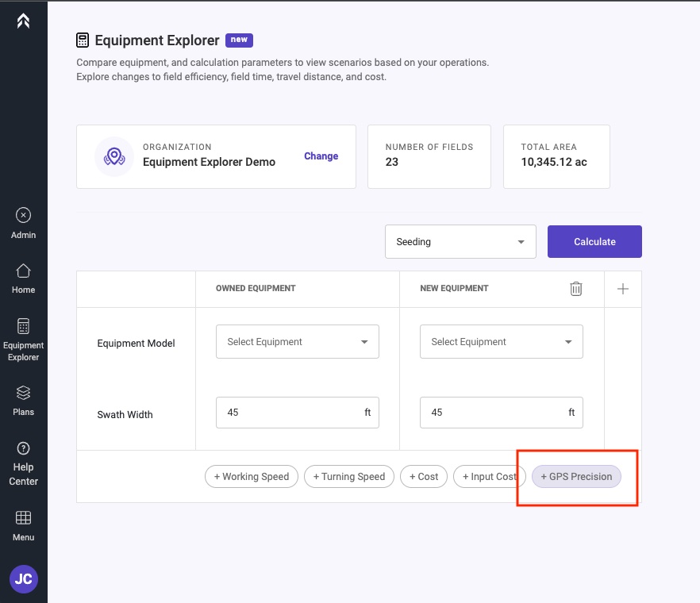Click the Change organization link

click(x=321, y=156)
